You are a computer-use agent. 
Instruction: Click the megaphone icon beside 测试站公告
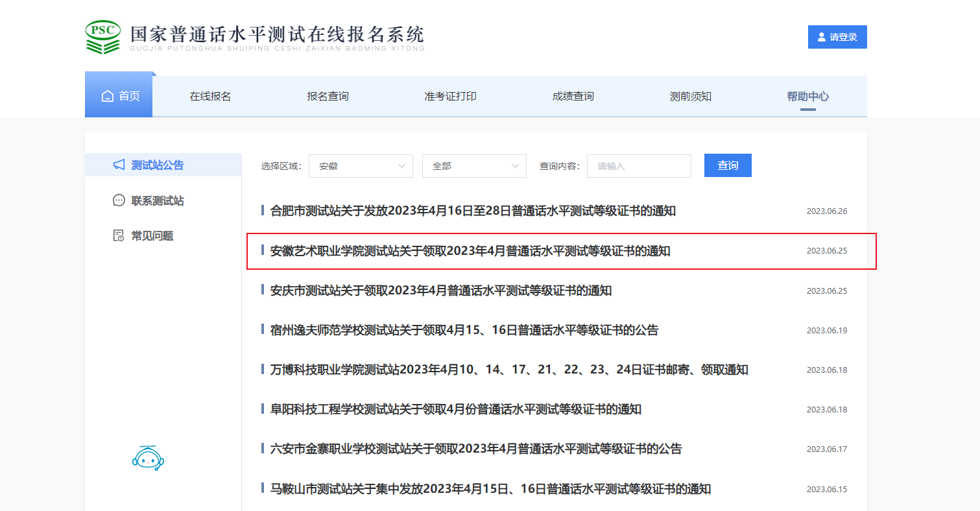click(x=119, y=165)
